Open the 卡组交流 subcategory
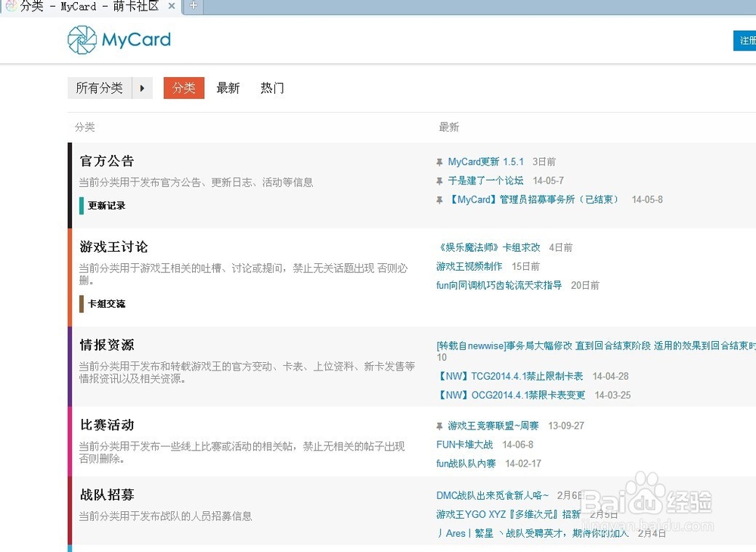Image resolution: width=756 pixels, height=552 pixels. point(107,304)
